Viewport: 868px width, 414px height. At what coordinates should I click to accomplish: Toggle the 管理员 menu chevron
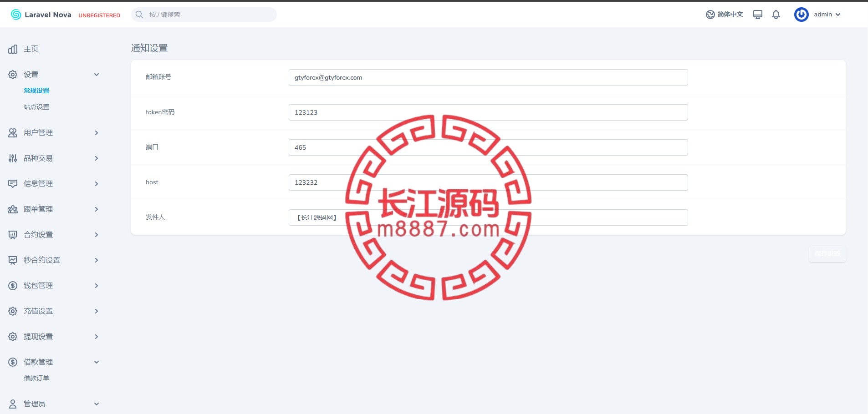(97, 404)
